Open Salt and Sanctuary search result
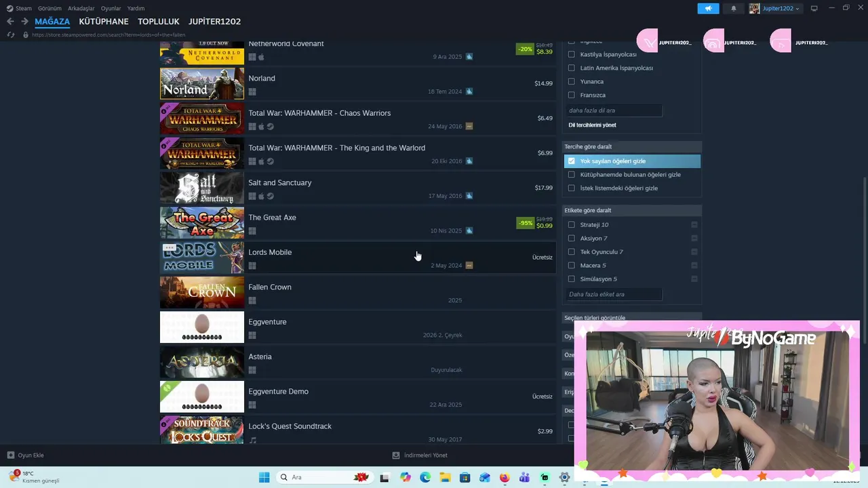The height and width of the screenshot is (488, 868). pos(358,188)
